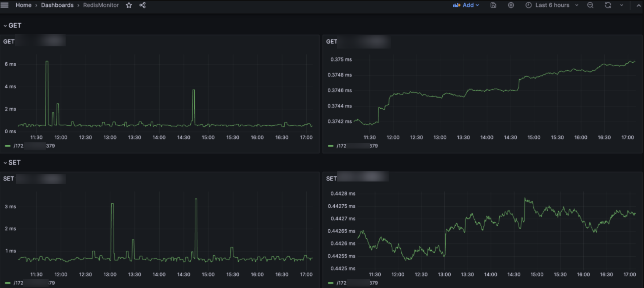The height and width of the screenshot is (288, 644).
Task: Click the share dashboard icon
Action: point(143,5)
